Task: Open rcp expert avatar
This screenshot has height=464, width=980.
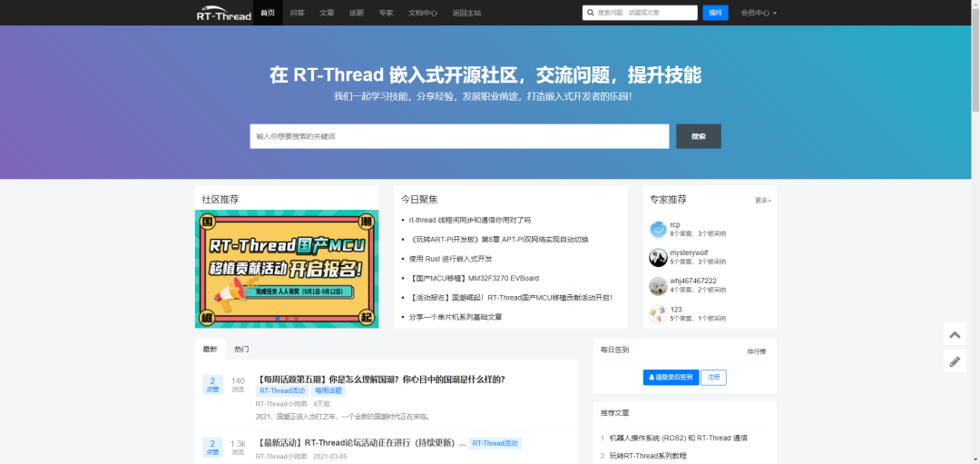Action: coord(658,230)
